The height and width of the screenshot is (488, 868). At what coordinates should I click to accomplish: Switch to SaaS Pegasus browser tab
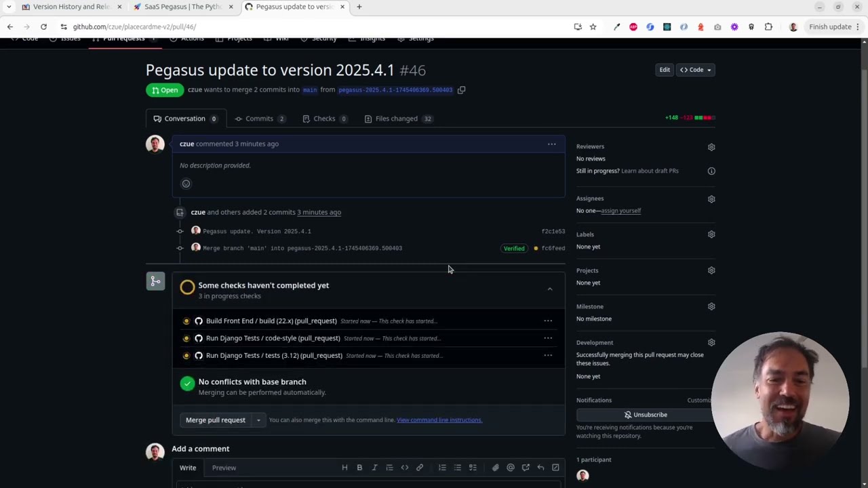pyautogui.click(x=183, y=7)
